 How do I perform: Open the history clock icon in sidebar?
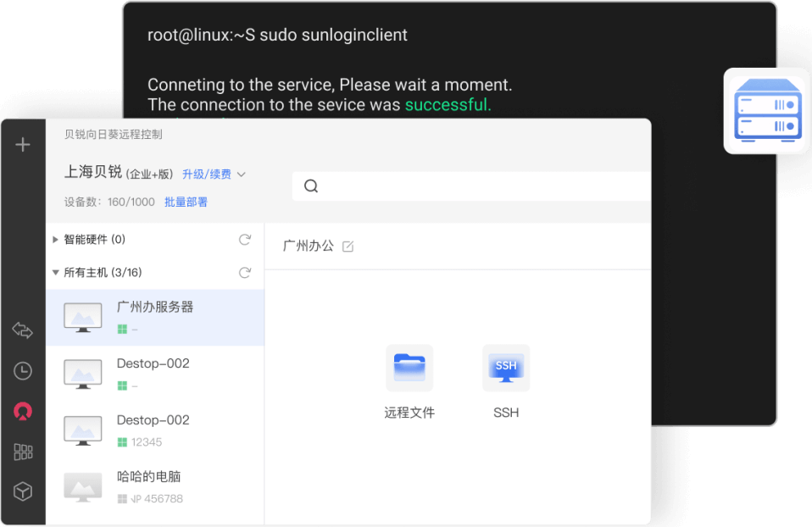pos(23,371)
